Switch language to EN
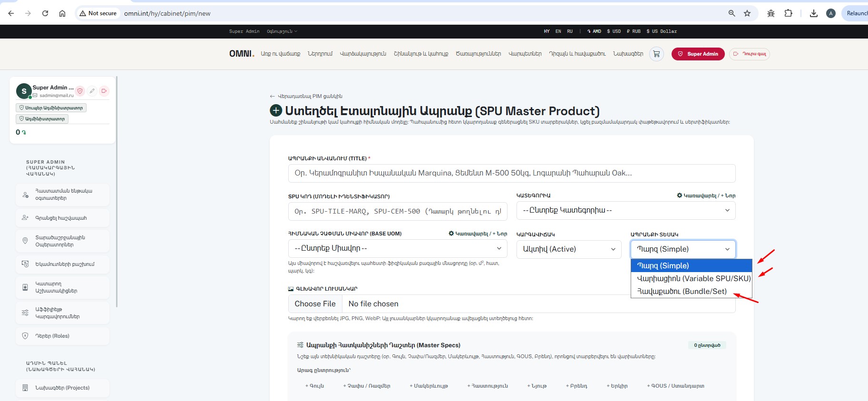868x401 pixels. pos(558,31)
